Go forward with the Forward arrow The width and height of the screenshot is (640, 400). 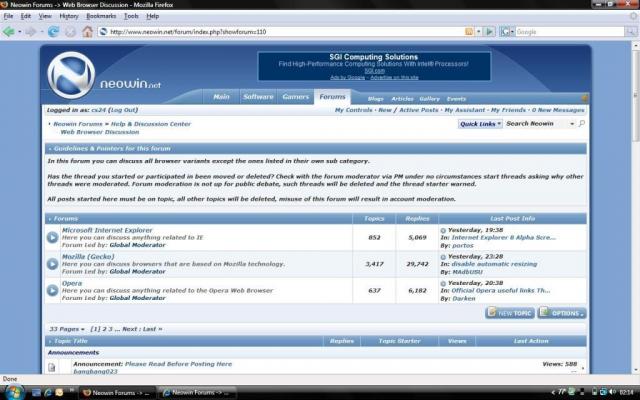[x=31, y=31]
